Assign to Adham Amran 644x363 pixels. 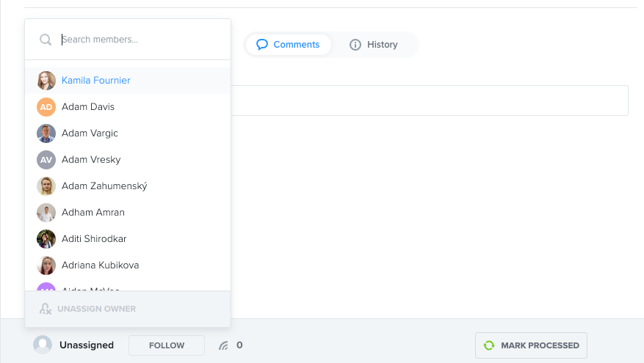point(128,213)
